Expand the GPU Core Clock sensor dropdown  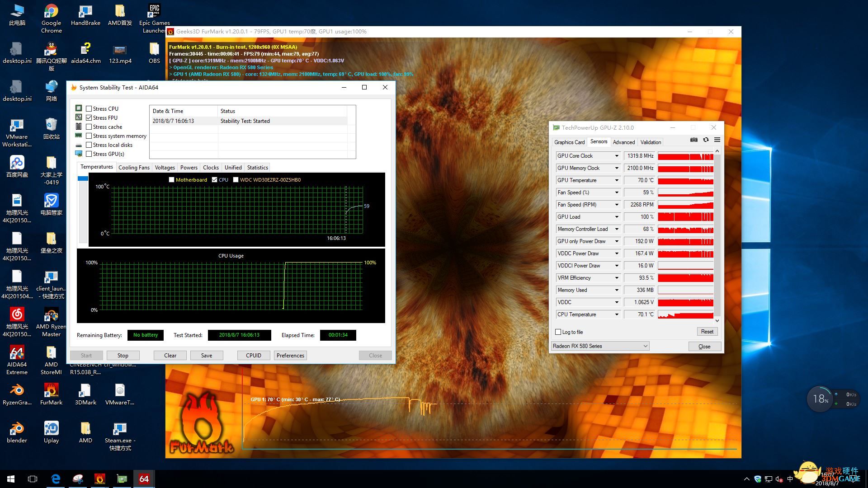pos(616,156)
